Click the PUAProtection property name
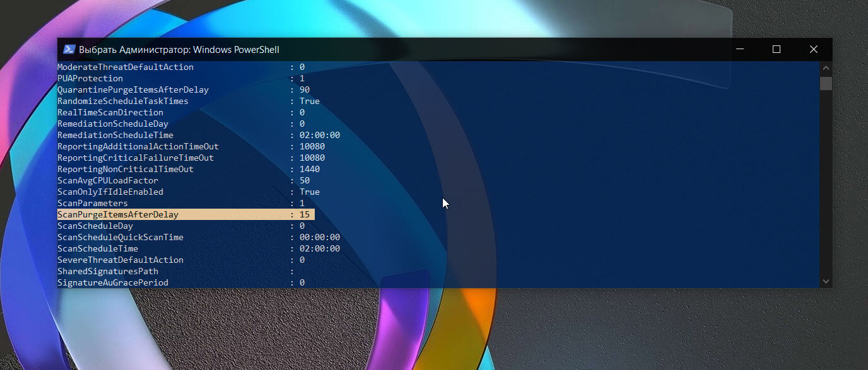Screen dimensions: 868x370 pos(90,78)
